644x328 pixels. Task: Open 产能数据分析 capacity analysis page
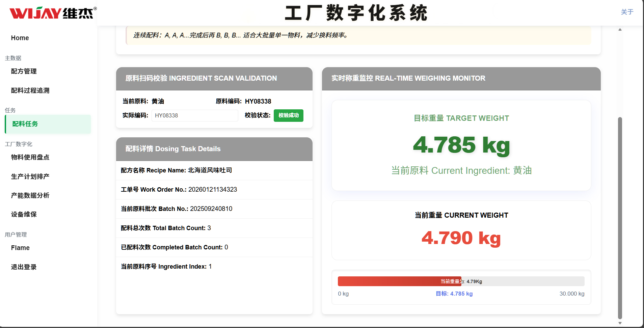click(x=30, y=195)
